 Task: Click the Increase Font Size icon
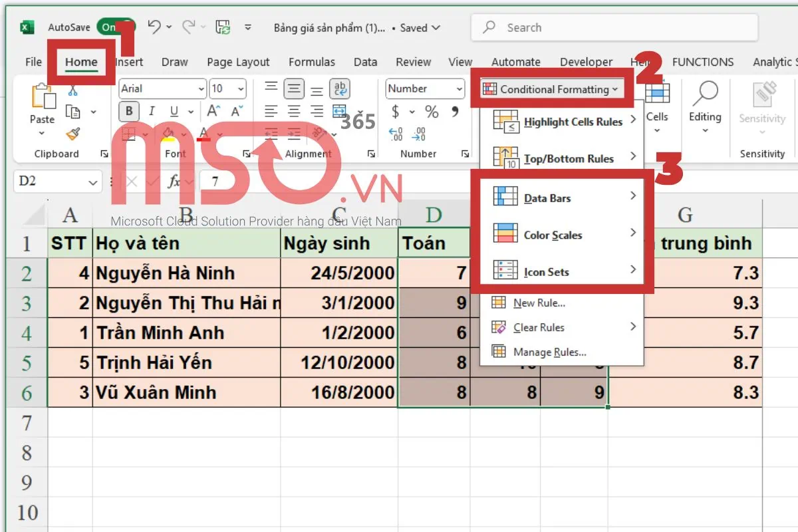point(213,112)
